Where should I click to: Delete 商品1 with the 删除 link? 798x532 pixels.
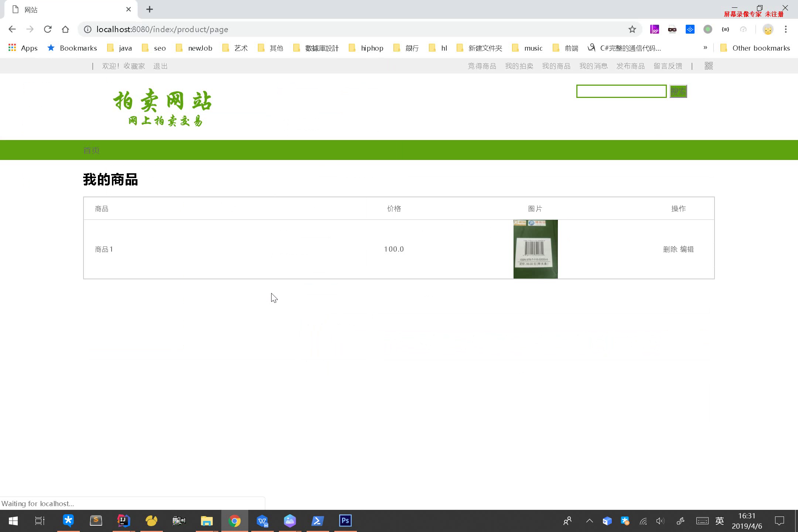click(670, 249)
